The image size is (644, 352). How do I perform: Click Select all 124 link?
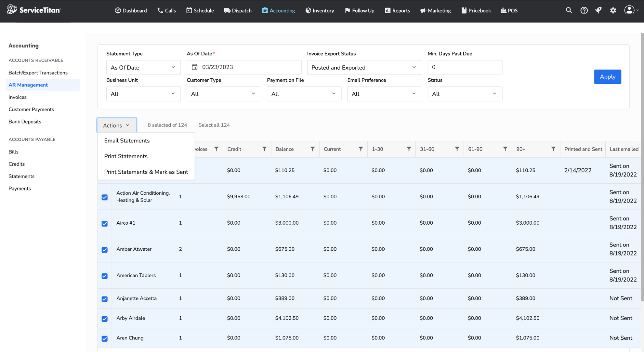pos(214,125)
